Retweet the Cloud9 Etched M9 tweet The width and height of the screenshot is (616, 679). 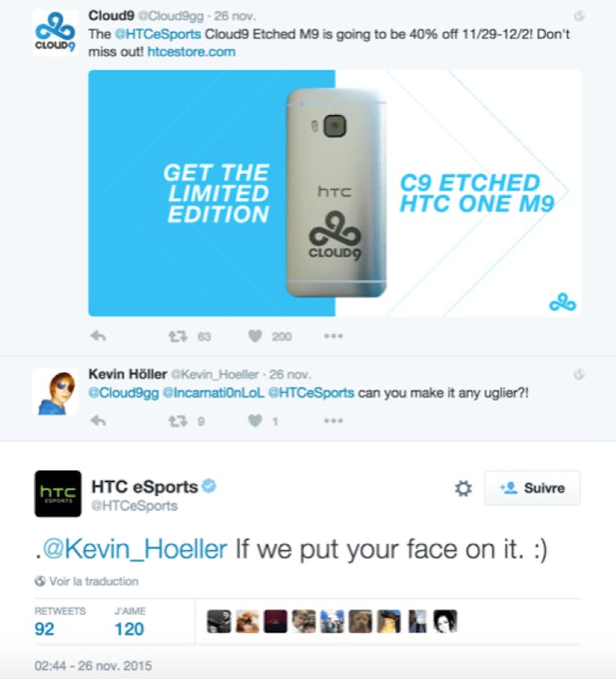pyautogui.click(x=177, y=336)
